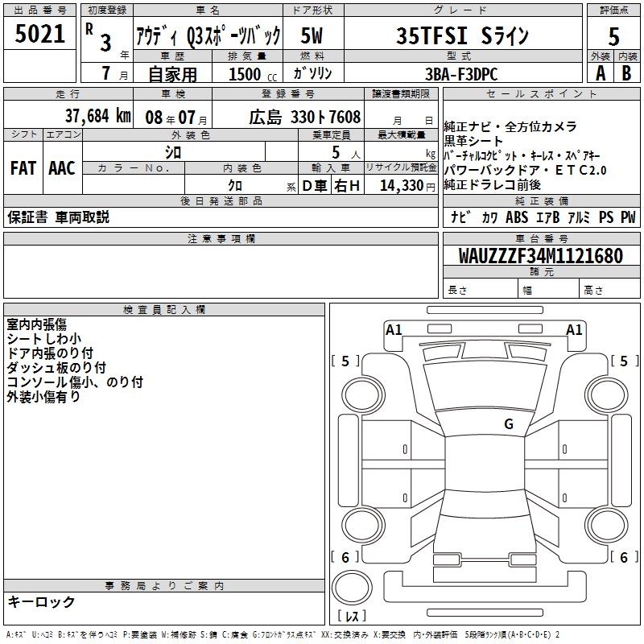
Task: Select the model code 3BA-F3DPC
Action: [461, 74]
